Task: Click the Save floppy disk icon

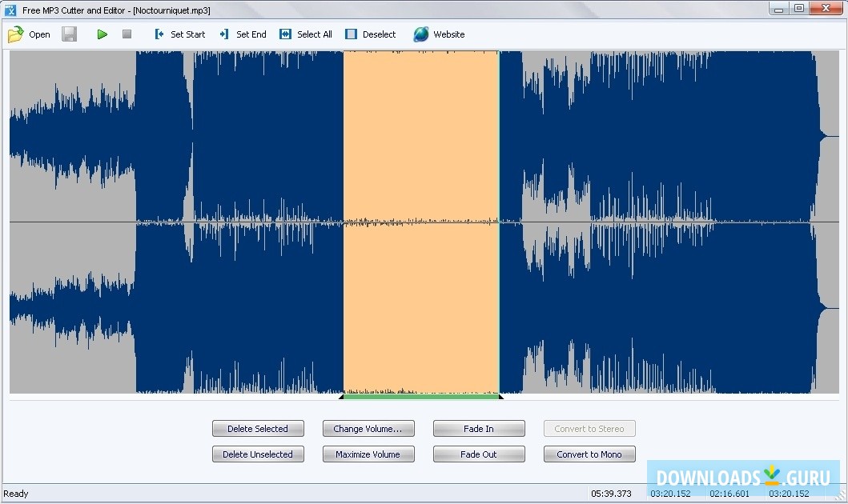Action: click(70, 34)
